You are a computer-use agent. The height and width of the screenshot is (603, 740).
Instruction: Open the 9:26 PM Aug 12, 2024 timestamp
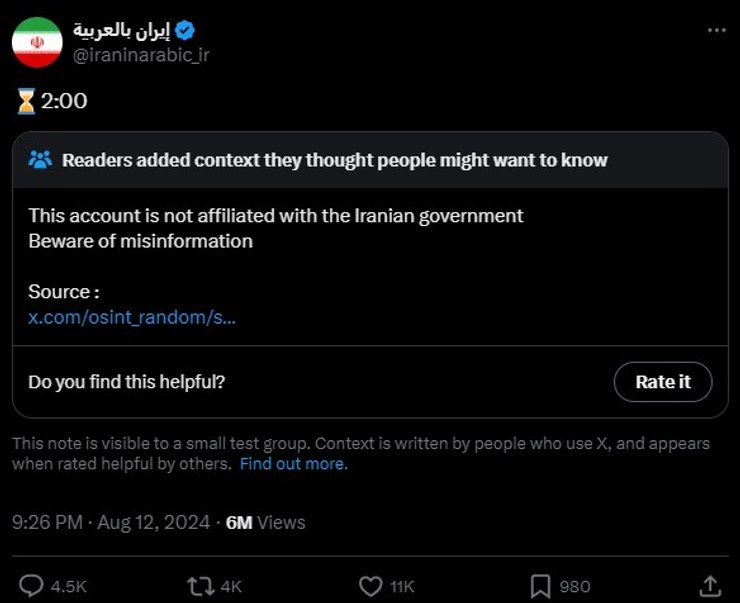point(111,522)
